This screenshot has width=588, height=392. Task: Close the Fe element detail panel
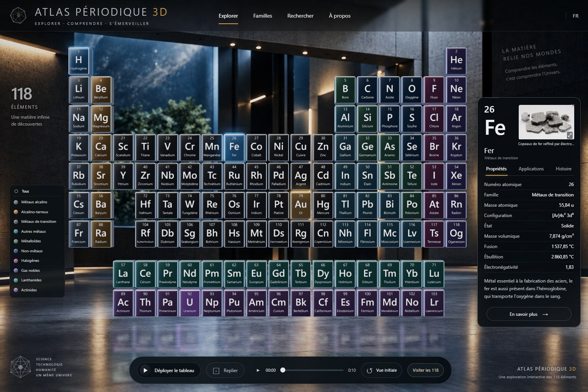573,105
